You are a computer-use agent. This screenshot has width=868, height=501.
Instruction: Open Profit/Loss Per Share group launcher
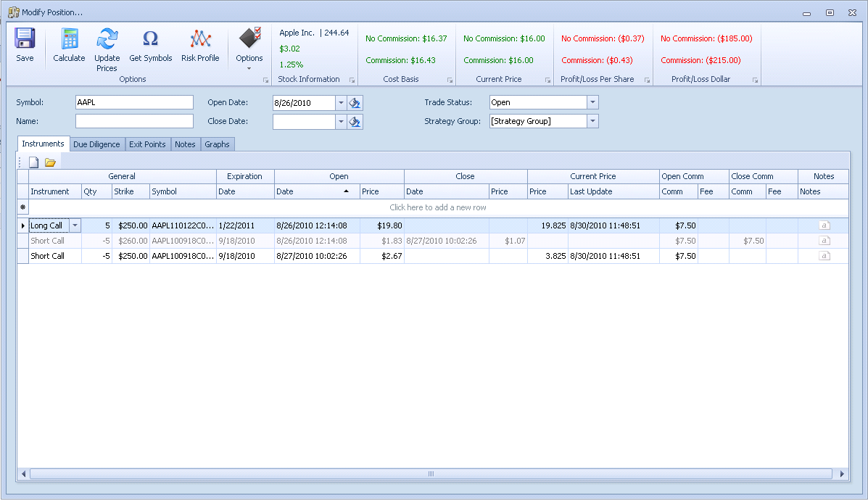click(647, 80)
